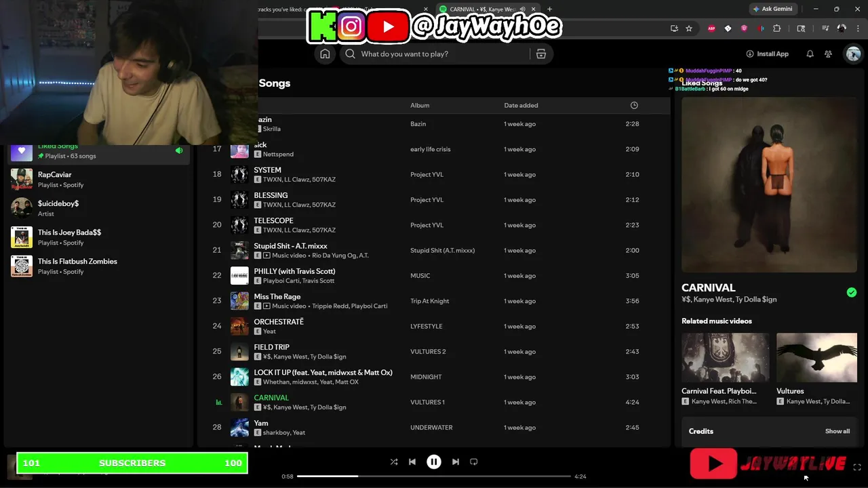Select the song LOCK IT UP
The height and width of the screenshot is (488, 868).
click(323, 373)
